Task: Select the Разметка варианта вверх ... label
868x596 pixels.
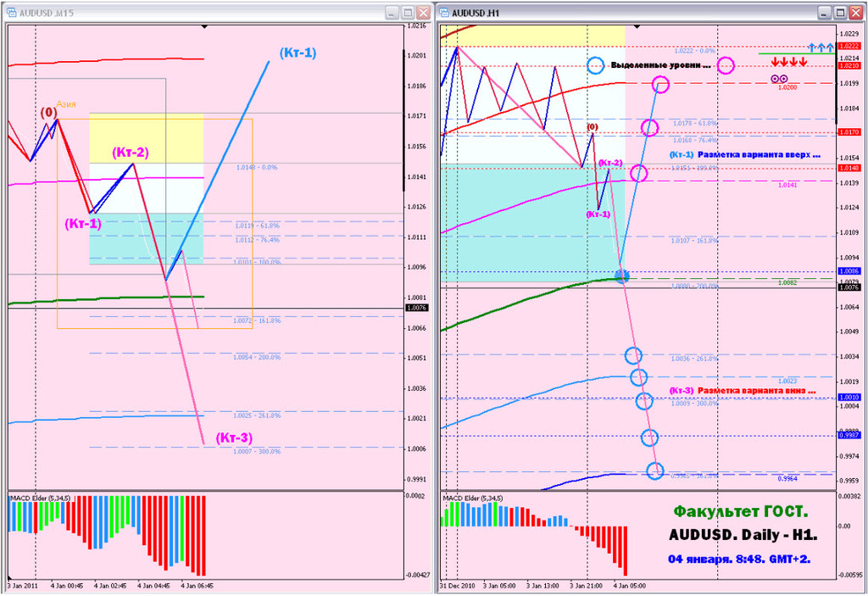Action: pyautogui.click(x=759, y=155)
